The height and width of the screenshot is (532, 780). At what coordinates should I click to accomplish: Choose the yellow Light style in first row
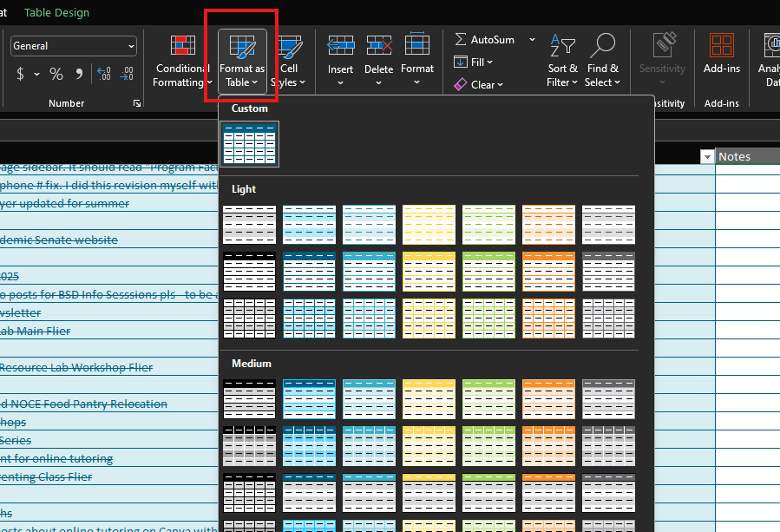pyautogui.click(x=429, y=225)
